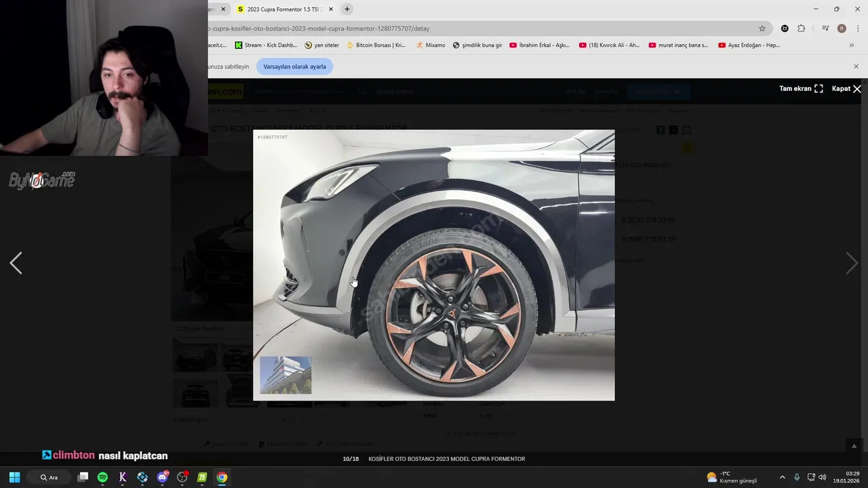Viewport: 868px width, 488px height.
Task: Click the small building thumbnail on the photo
Action: tap(285, 375)
